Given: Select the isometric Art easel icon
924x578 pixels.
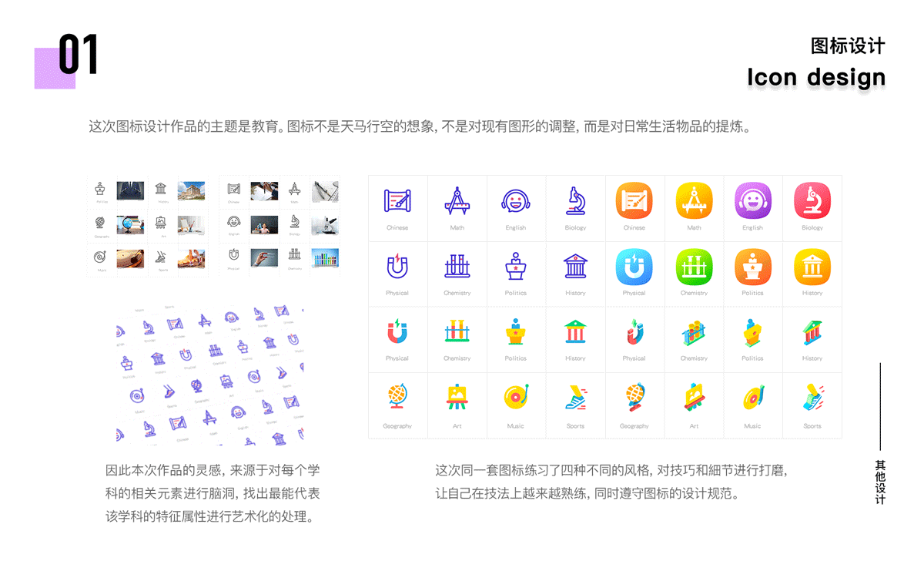Looking at the screenshot, I should (x=694, y=398).
